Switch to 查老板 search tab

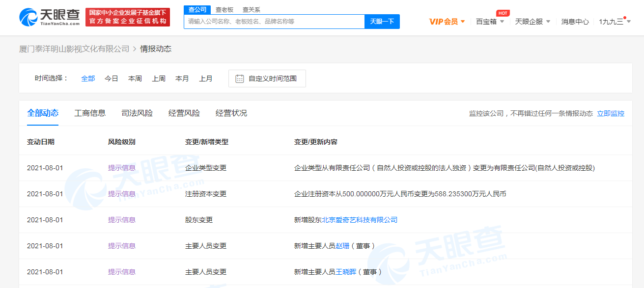[224, 10]
